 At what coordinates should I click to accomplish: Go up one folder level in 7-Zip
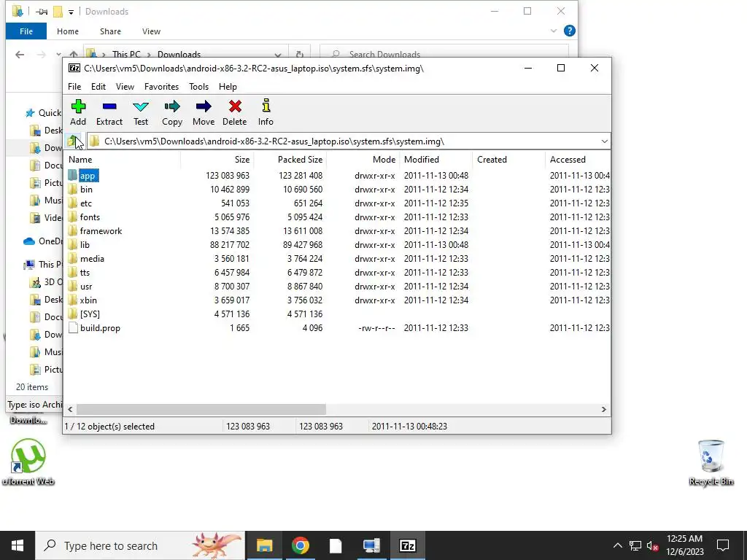click(x=74, y=141)
